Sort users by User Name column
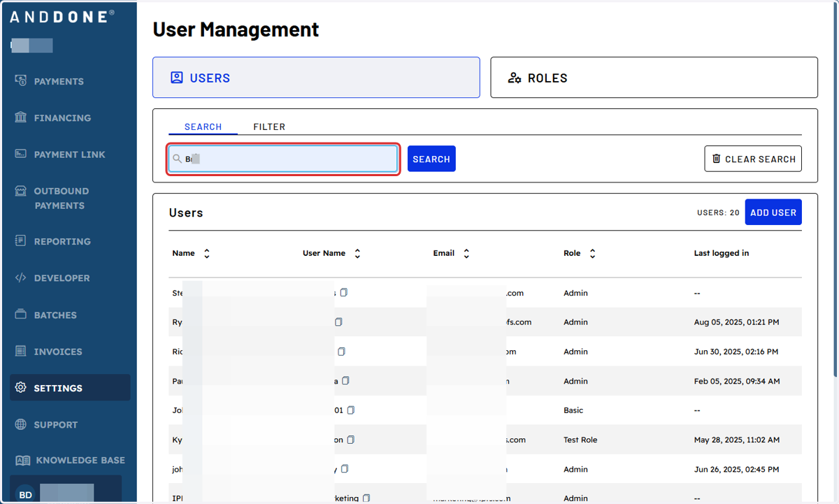 click(x=357, y=254)
